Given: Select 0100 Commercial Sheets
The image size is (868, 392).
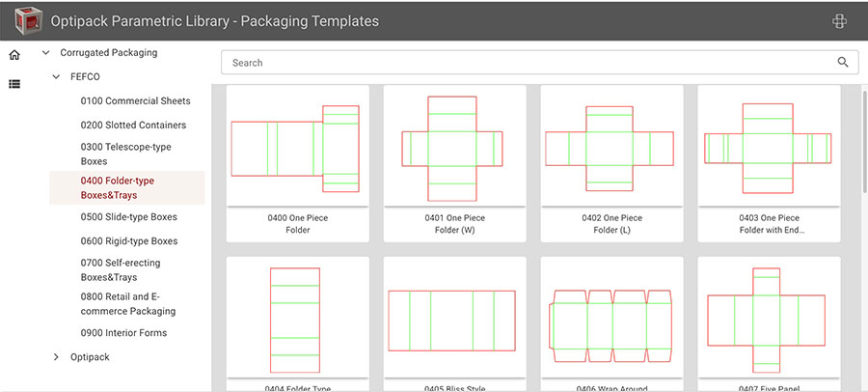Looking at the screenshot, I should point(136,101).
